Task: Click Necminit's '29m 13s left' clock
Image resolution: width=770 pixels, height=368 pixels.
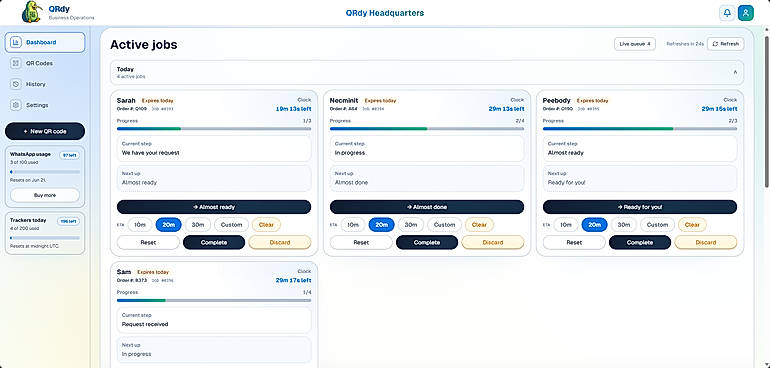Action: pos(506,109)
